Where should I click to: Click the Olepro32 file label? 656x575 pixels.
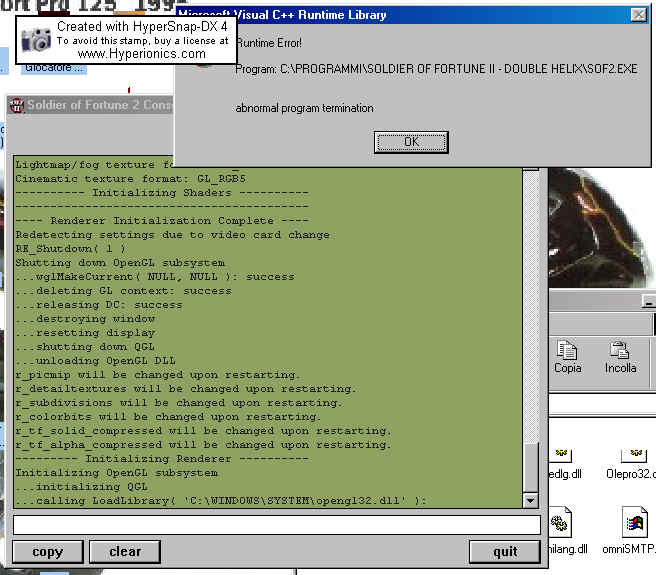coord(631,474)
